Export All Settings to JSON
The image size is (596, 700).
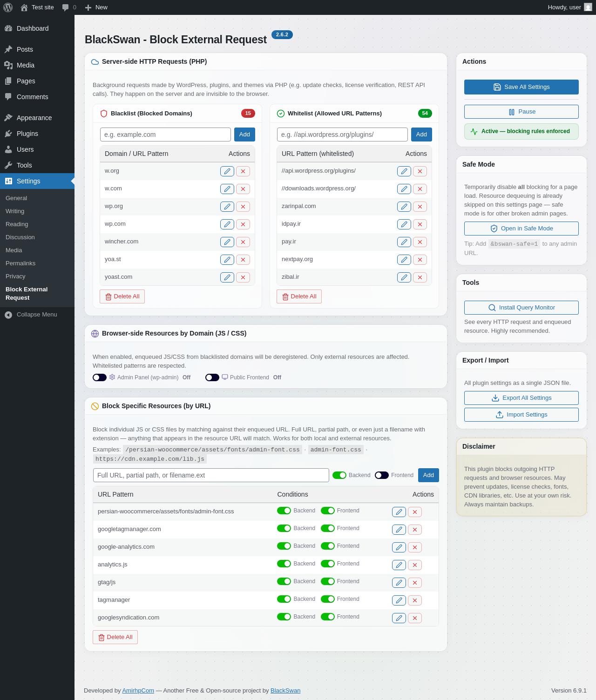[521, 398]
